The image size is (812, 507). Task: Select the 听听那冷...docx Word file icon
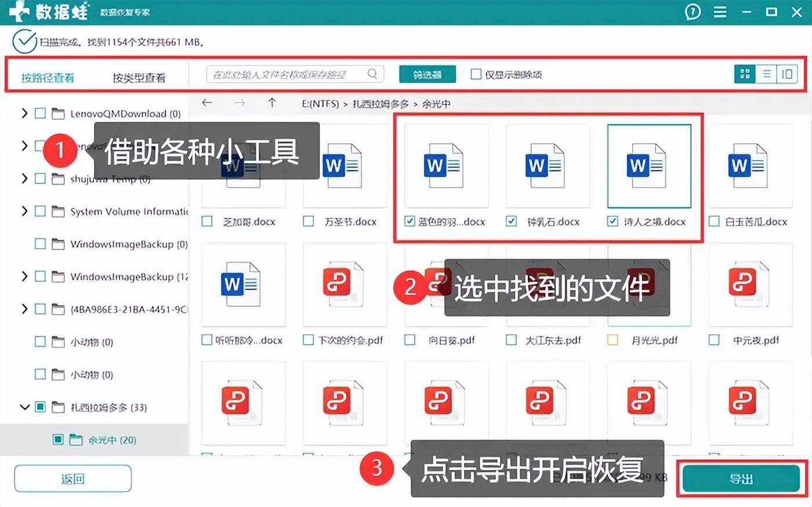tap(241, 284)
